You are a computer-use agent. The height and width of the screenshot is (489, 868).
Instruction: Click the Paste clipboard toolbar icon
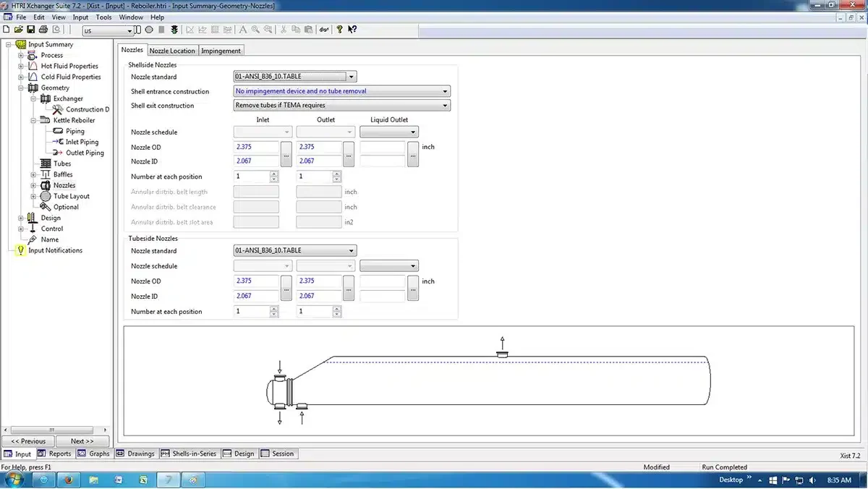(x=308, y=30)
